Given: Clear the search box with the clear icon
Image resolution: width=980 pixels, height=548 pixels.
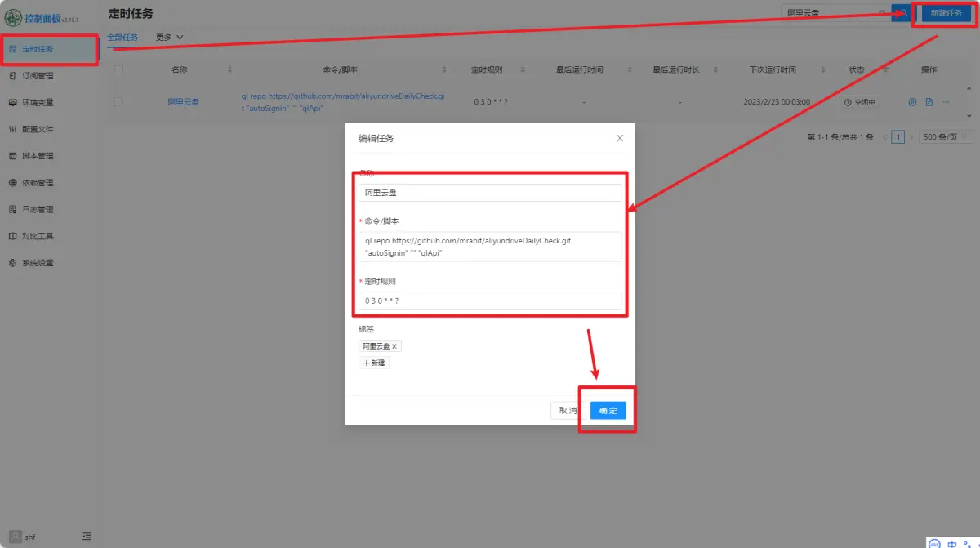Looking at the screenshot, I should tap(881, 13).
